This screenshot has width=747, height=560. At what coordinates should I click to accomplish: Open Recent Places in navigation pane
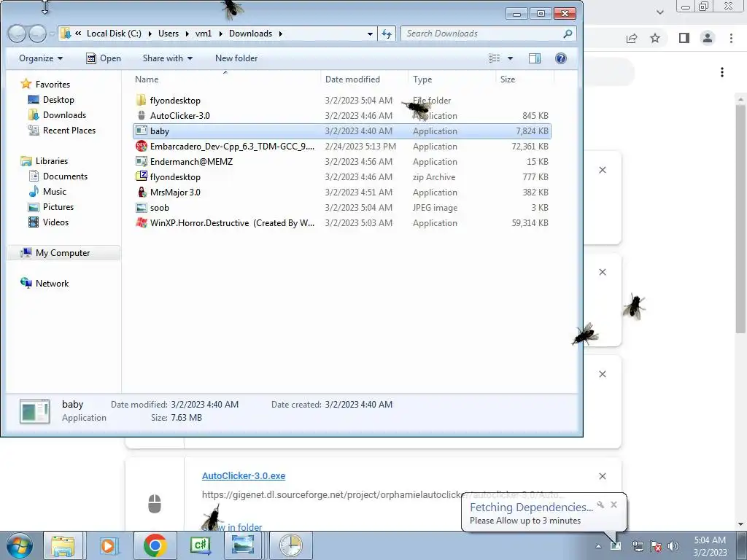[x=62, y=130]
